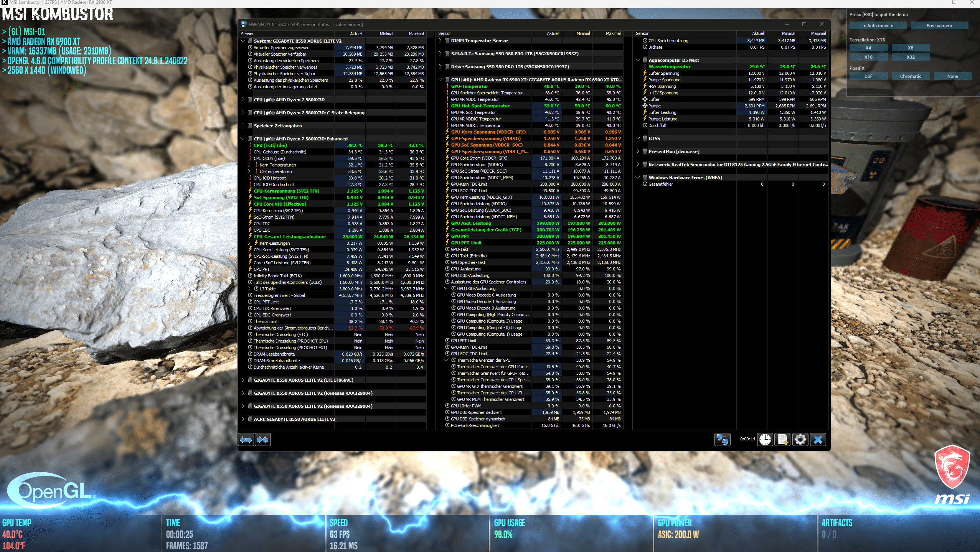The height and width of the screenshot is (552, 980).
Task: Expand the PresentMon [dwm.exe] group
Action: (638, 152)
